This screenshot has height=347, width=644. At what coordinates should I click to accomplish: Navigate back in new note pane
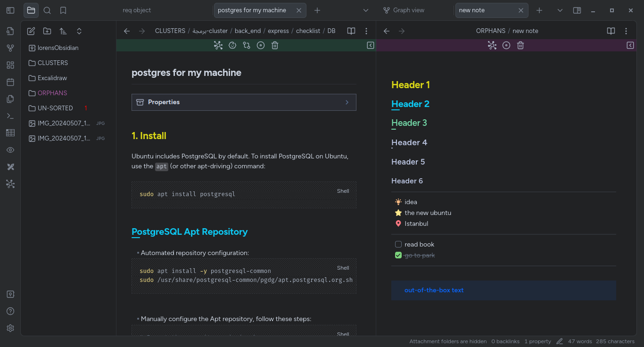tap(387, 31)
